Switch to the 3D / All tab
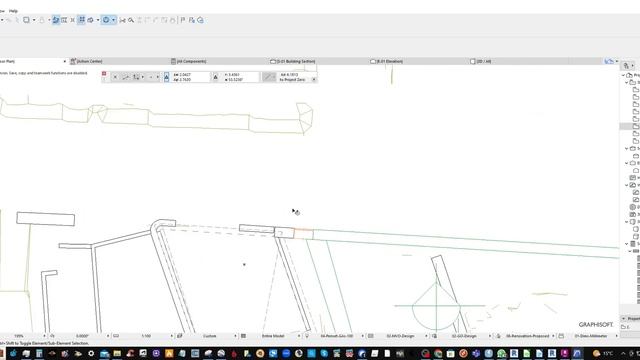 tap(480, 61)
